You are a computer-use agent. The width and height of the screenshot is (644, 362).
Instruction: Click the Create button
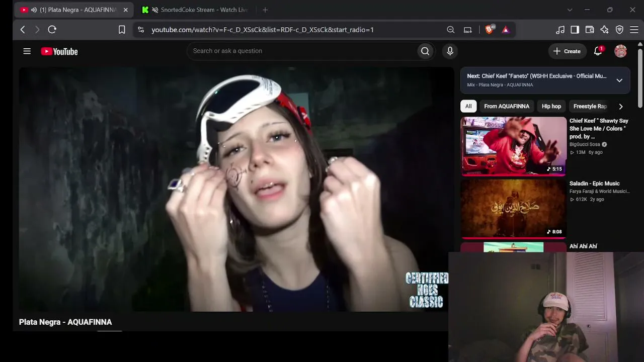(x=567, y=51)
